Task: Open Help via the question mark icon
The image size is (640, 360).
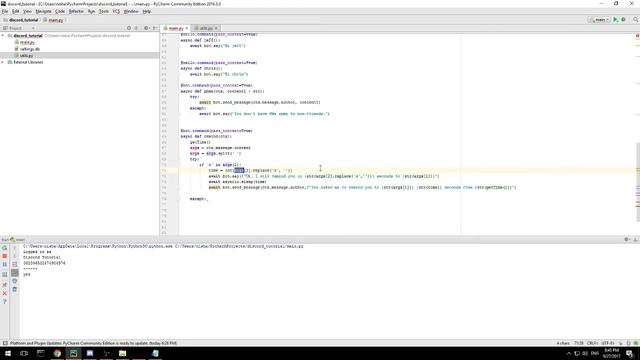Action: coord(4,302)
